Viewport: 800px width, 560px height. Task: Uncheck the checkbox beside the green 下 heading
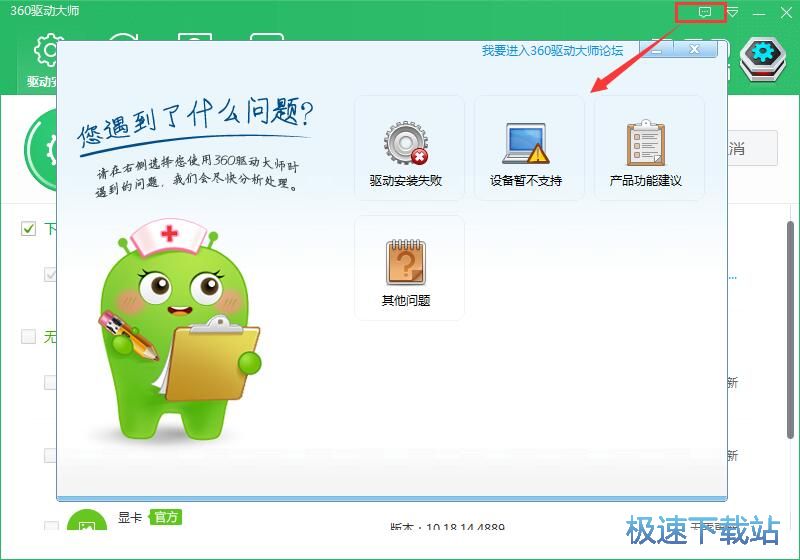[29, 228]
